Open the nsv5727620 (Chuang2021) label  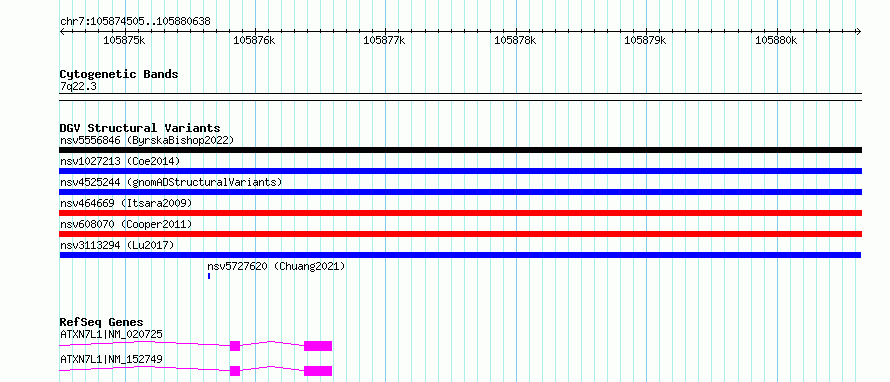276,266
